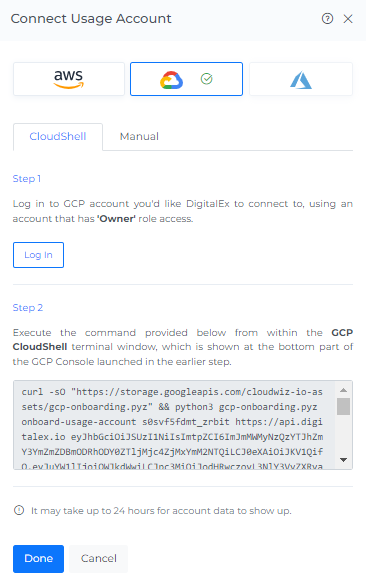Open the help question mark icon
This screenshot has width=366, height=581.
327,19
